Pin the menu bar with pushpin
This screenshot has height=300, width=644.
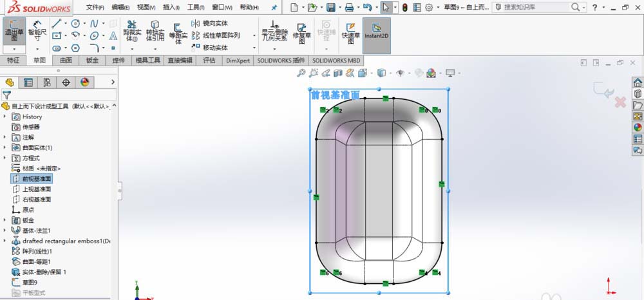[x=274, y=7]
